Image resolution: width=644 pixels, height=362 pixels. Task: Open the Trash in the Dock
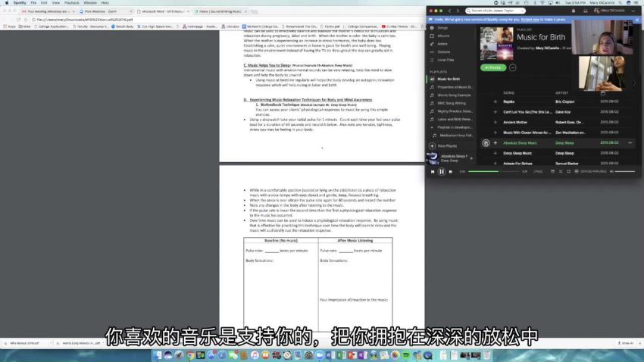(486, 355)
